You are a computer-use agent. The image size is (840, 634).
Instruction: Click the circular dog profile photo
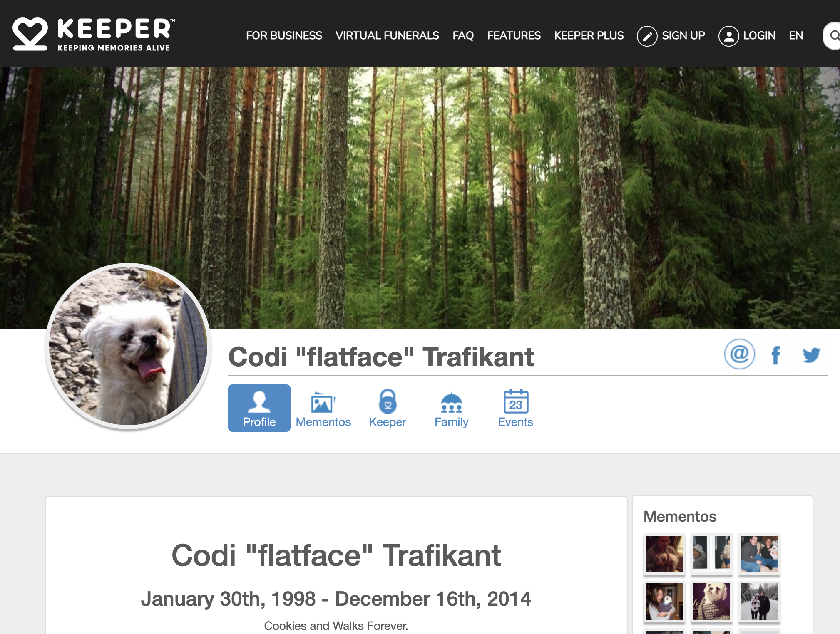(128, 346)
